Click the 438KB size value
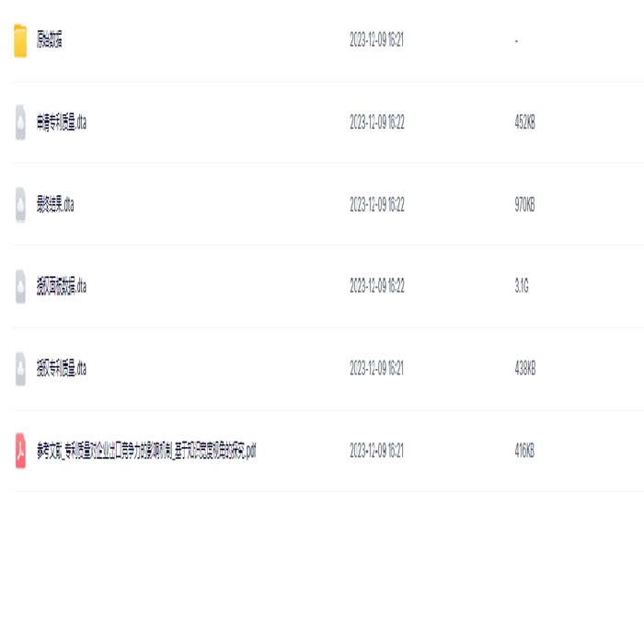This screenshot has height=644, width=644. click(x=525, y=368)
